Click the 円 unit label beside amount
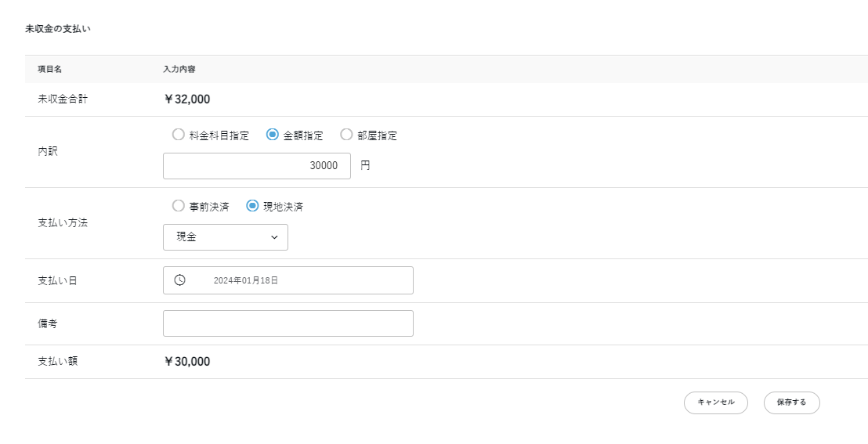The height and width of the screenshot is (444, 868). (365, 166)
